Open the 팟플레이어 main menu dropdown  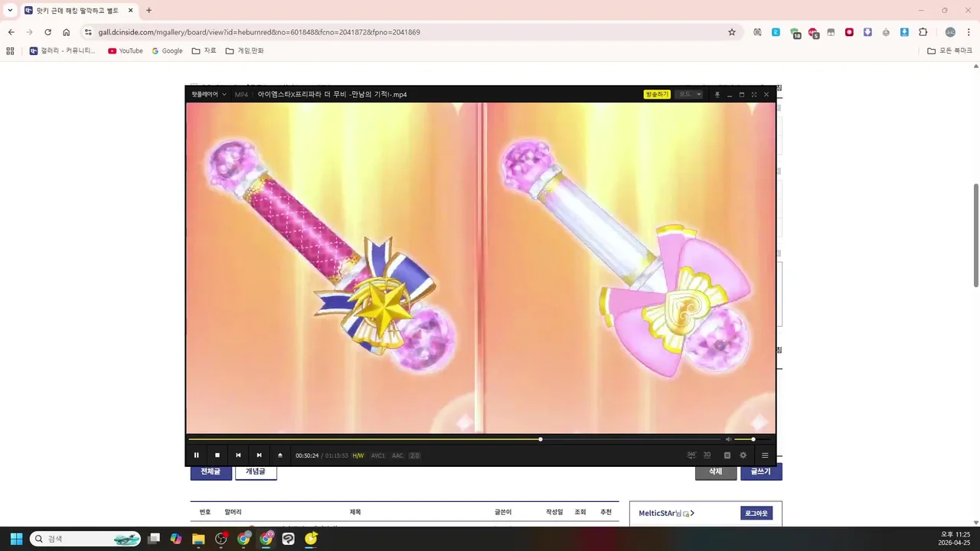(208, 94)
